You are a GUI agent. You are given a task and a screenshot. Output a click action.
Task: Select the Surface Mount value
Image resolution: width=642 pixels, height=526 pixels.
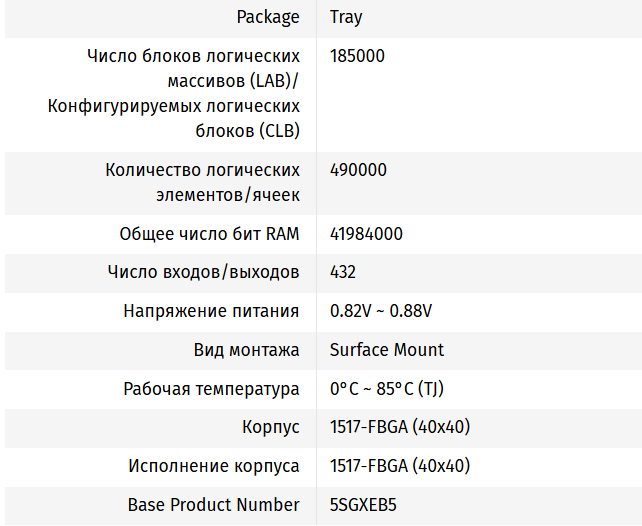[x=387, y=350]
